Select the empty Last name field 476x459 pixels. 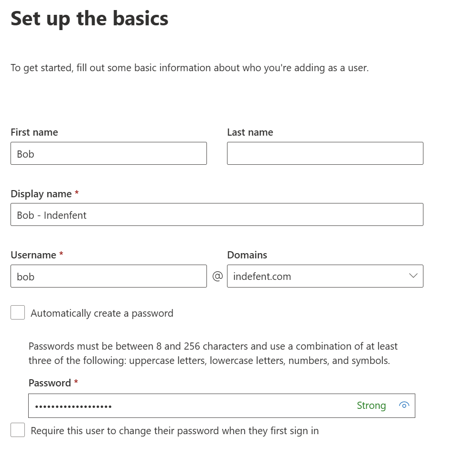click(325, 153)
